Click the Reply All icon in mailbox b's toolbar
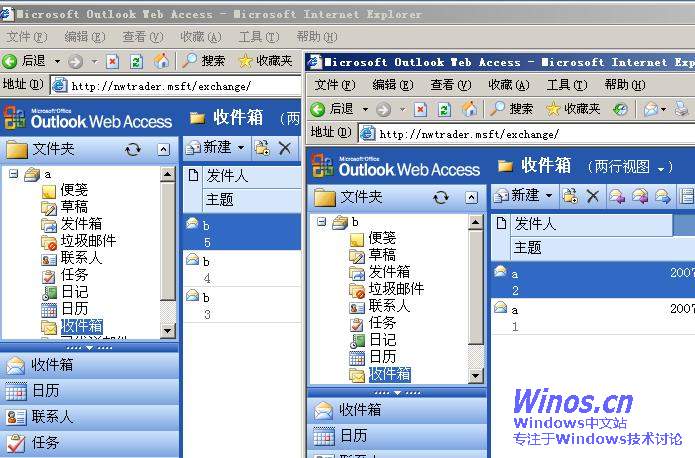 click(640, 196)
